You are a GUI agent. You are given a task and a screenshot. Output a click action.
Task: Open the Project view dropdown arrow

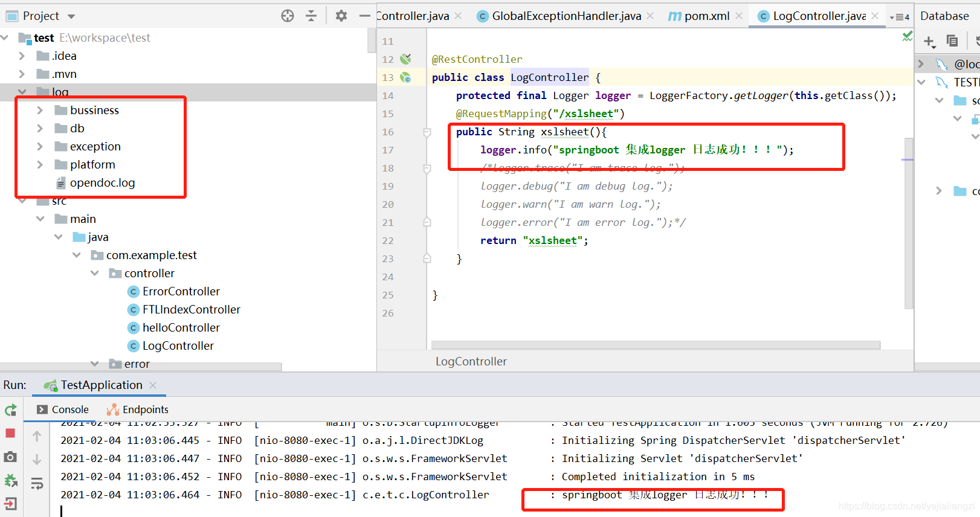pyautogui.click(x=71, y=16)
